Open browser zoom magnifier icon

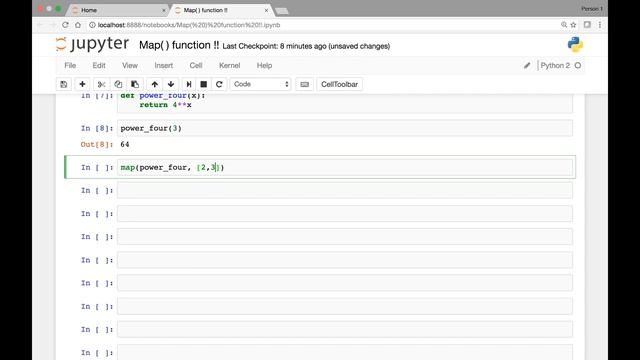[x=564, y=25]
